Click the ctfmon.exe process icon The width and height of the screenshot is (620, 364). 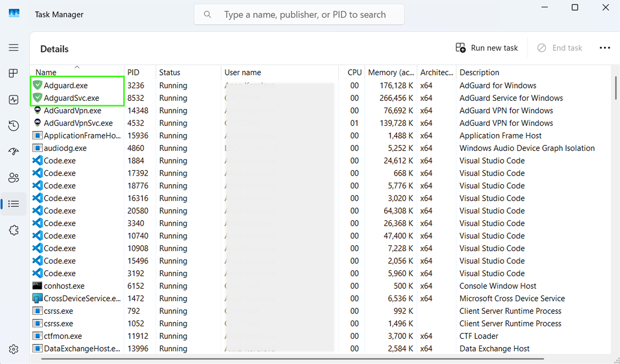pyautogui.click(x=37, y=336)
